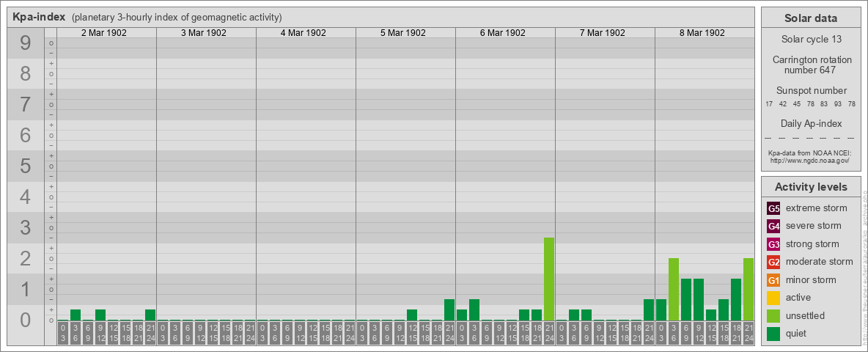
Task: Select the '8 Mar 1902' date header
Action: [702, 33]
